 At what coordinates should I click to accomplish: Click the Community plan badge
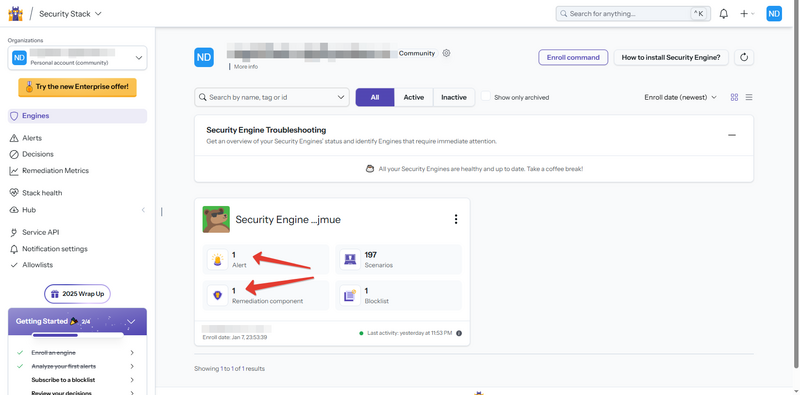click(x=417, y=53)
